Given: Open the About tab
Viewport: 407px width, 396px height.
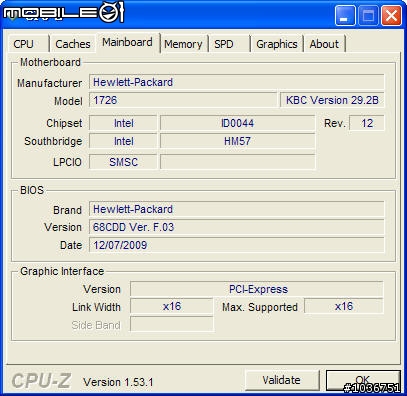Looking at the screenshot, I should click(x=324, y=44).
